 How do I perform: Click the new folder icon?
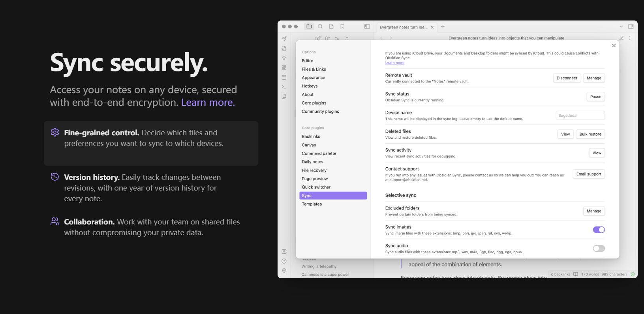(328, 38)
